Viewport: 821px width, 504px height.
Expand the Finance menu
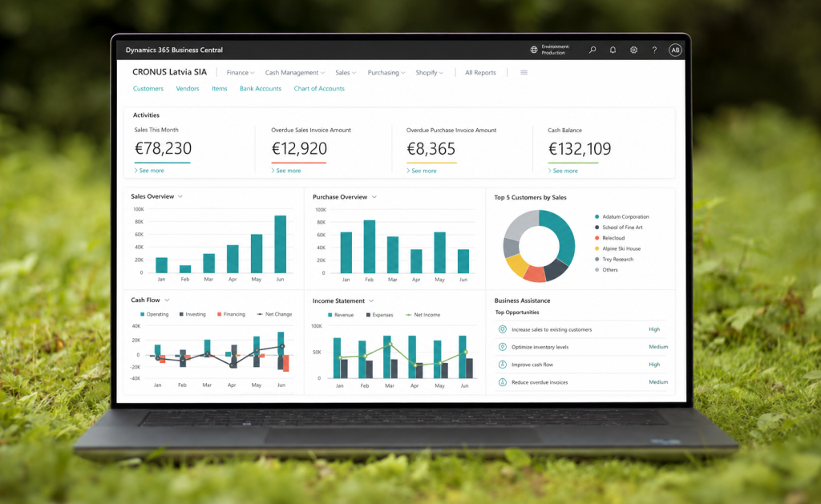click(x=241, y=73)
